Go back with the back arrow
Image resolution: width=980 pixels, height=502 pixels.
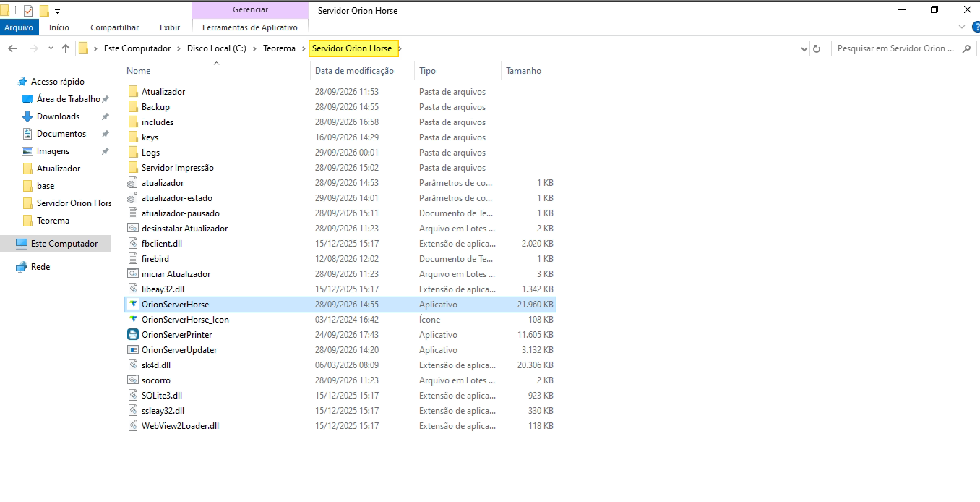[x=12, y=48]
